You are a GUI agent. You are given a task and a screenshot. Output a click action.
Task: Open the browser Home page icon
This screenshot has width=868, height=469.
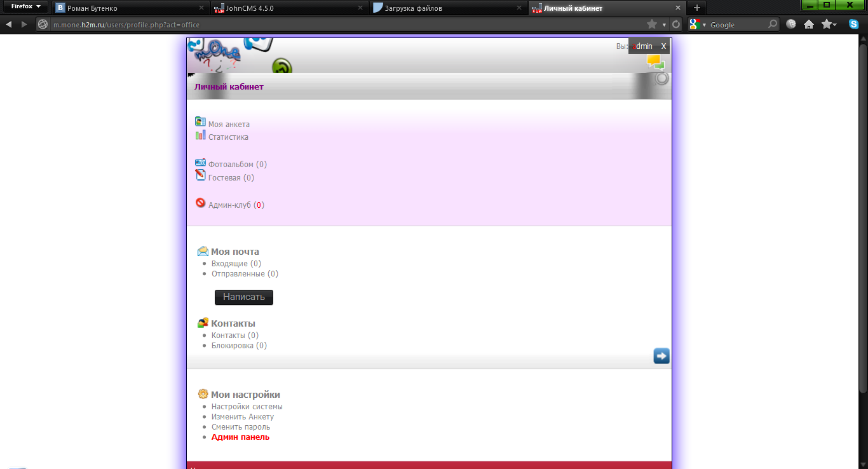click(809, 24)
